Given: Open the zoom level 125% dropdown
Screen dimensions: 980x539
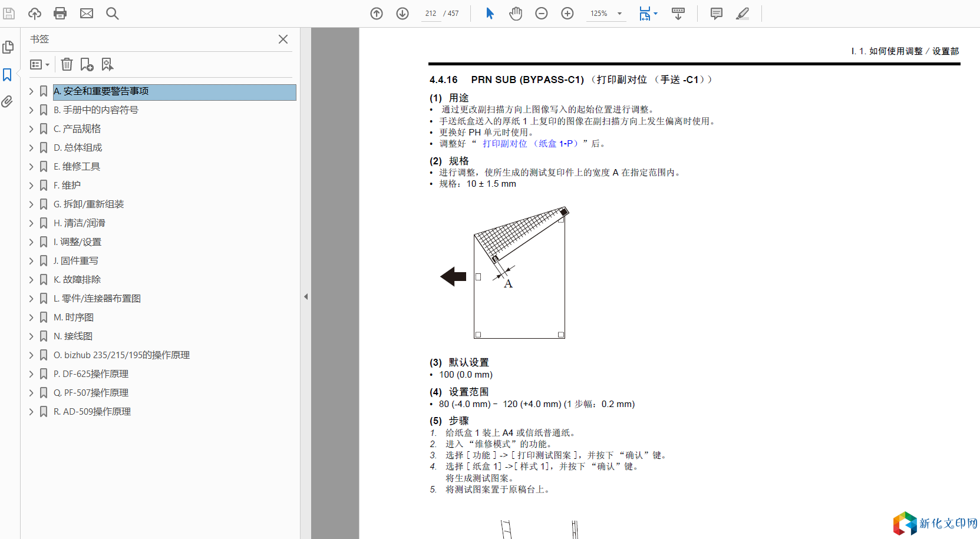Looking at the screenshot, I should tap(619, 14).
